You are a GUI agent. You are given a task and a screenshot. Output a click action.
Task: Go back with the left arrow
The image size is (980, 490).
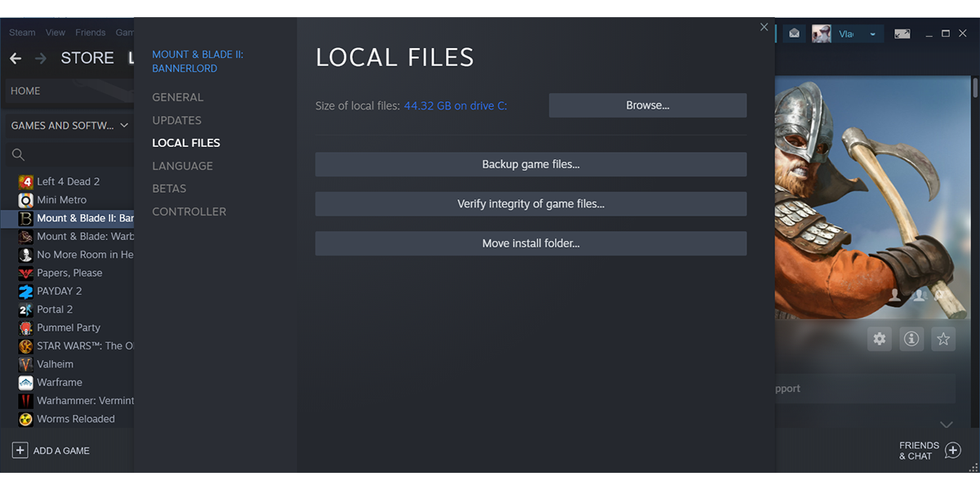coord(16,58)
